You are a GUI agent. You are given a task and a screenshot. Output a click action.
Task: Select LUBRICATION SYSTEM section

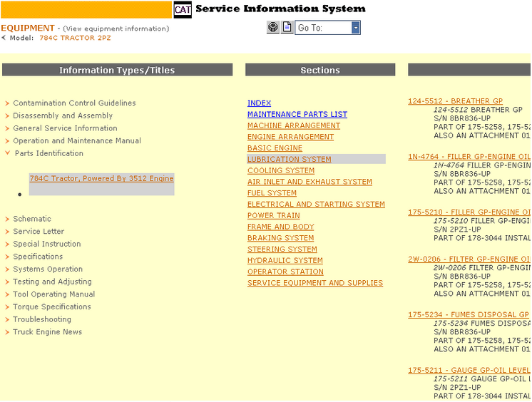289,160
